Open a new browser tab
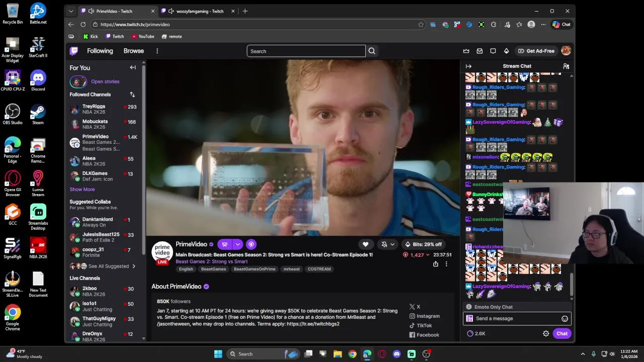 245,11
